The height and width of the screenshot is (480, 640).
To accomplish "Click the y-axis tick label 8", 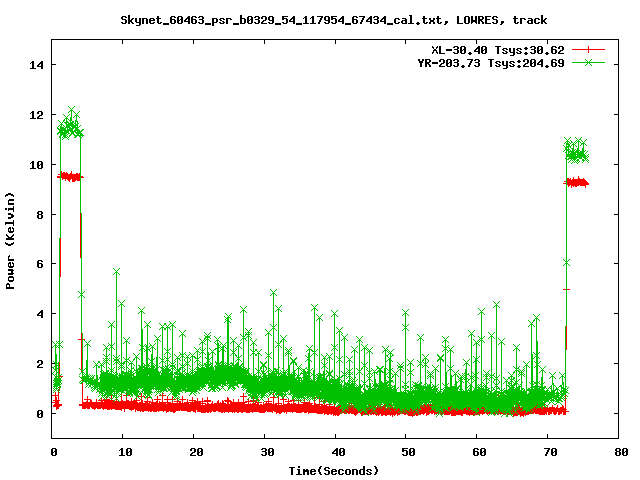I will 40,214.
